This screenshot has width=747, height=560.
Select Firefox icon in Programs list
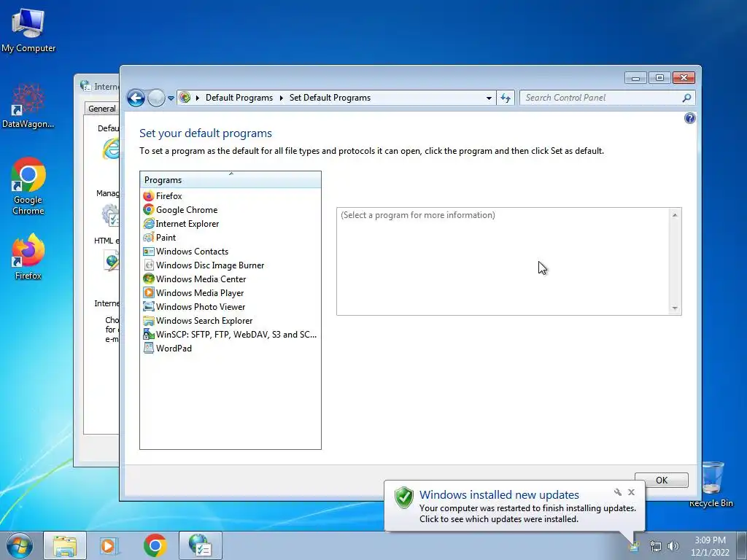(149, 195)
